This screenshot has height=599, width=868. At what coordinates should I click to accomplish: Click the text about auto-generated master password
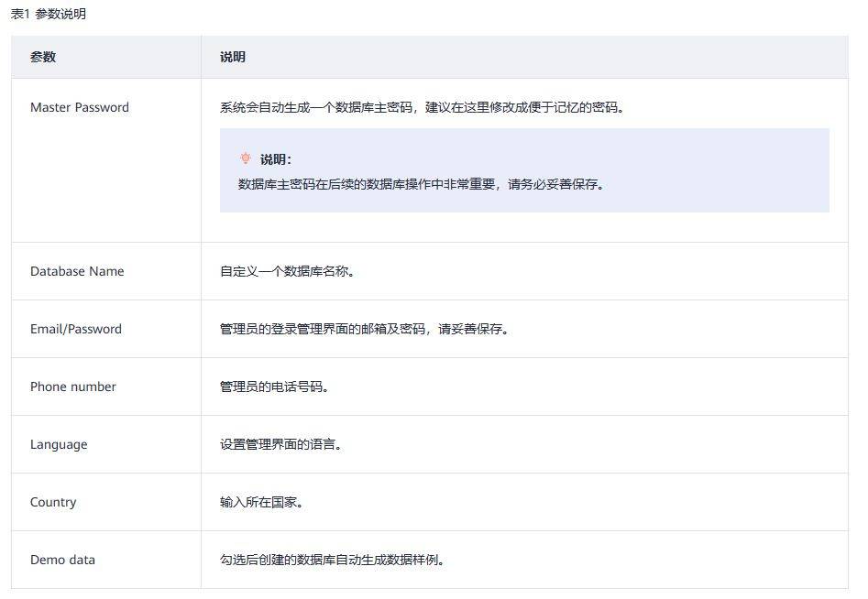(x=423, y=107)
